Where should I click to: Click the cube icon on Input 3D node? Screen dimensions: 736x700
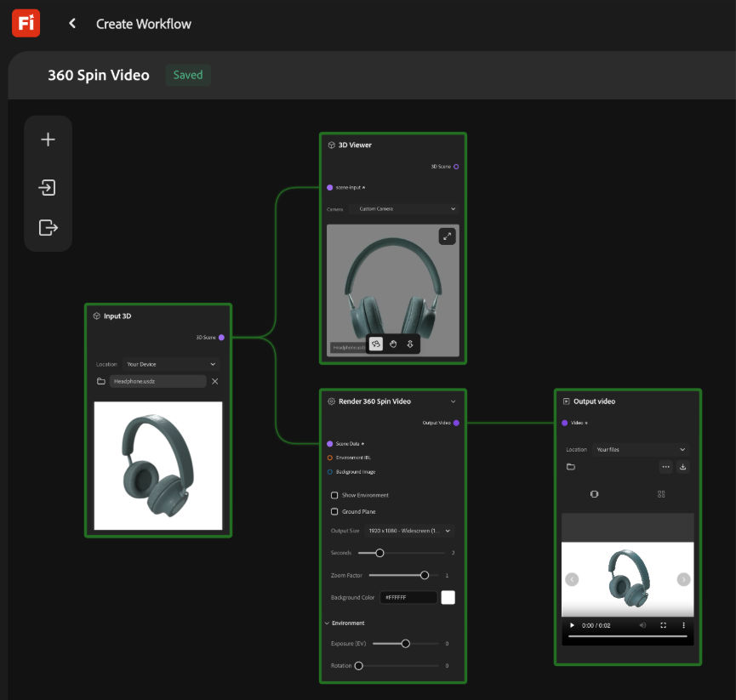click(x=97, y=316)
